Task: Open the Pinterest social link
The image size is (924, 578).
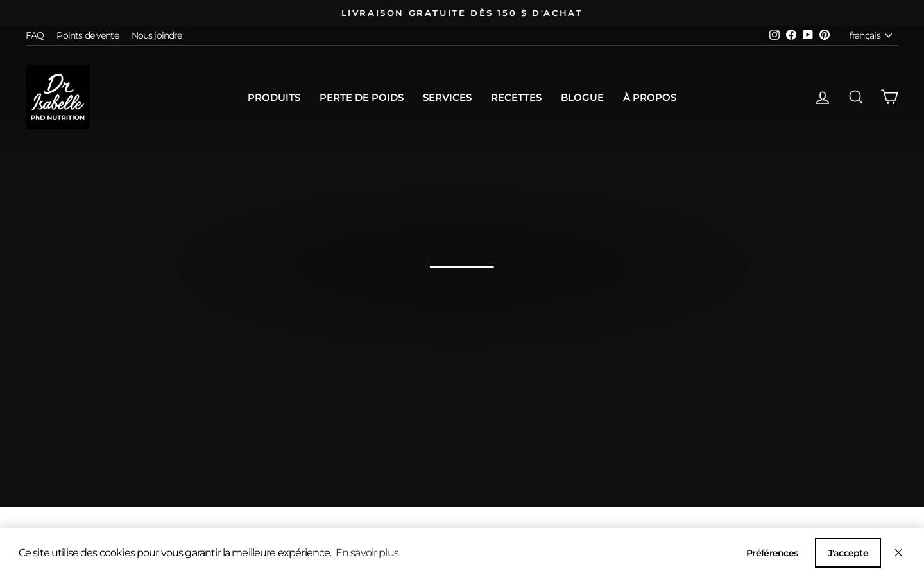Action: (x=825, y=35)
